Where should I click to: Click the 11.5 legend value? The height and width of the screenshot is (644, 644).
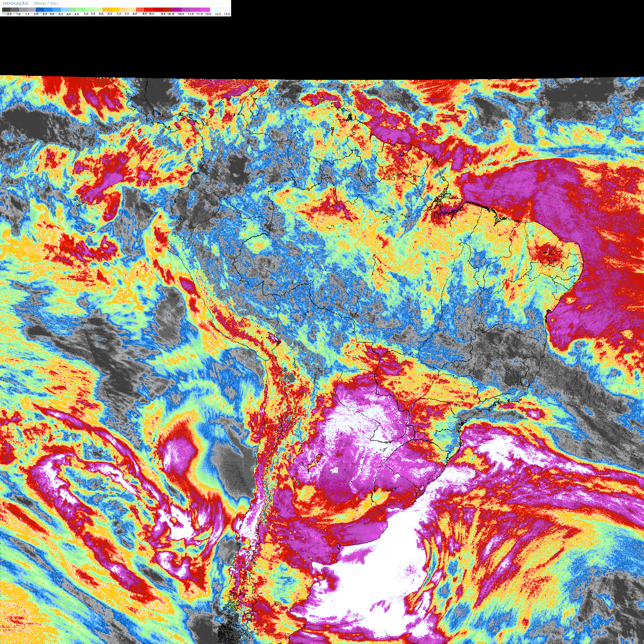click(x=199, y=14)
